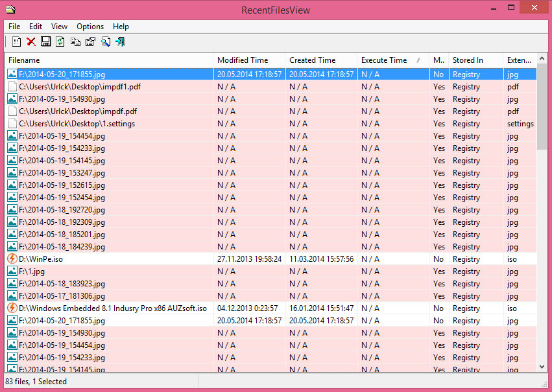Select row C:\Users\Urlck\Desktop\impdf1.pdf
Image resolution: width=552 pixels, height=392 pixels.
coord(270,86)
